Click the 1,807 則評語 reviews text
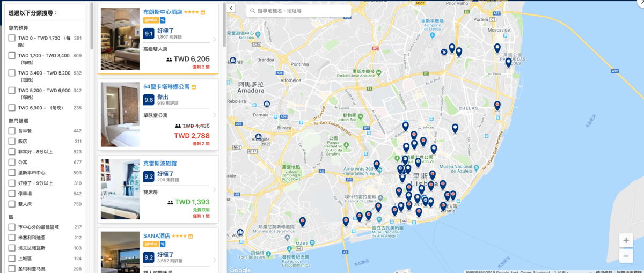 pos(169,37)
